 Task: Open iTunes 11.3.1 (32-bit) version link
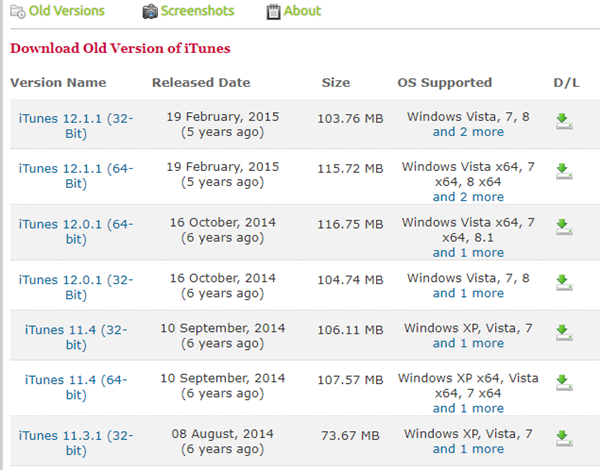point(76,443)
